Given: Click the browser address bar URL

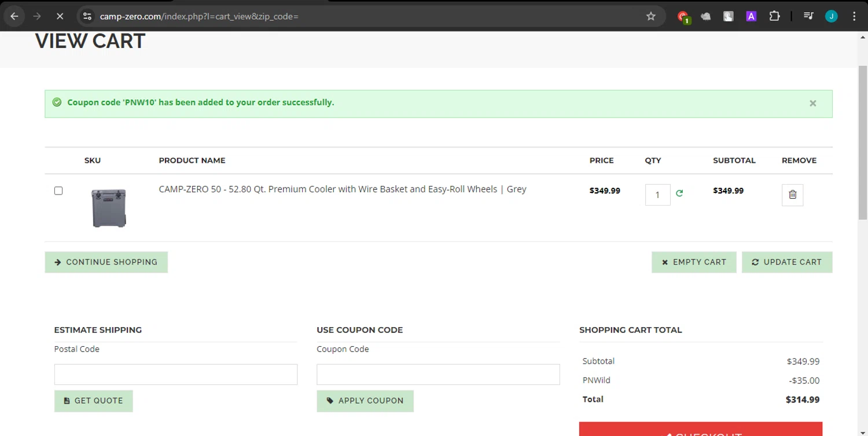Looking at the screenshot, I should 199,16.
